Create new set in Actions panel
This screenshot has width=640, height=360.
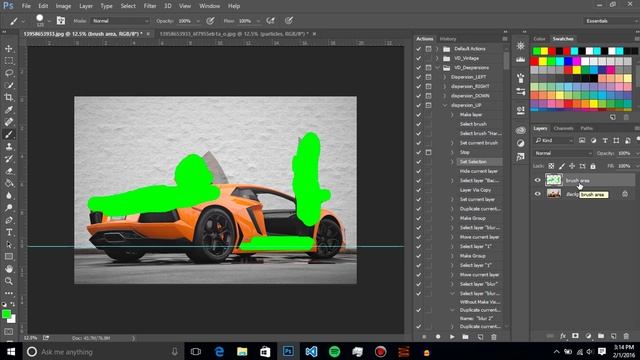point(466,337)
